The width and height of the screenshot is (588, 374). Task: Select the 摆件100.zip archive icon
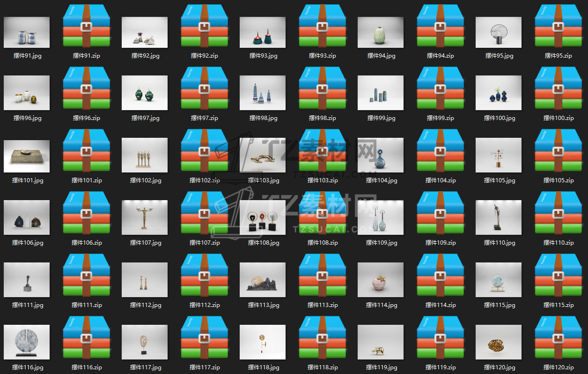tap(559, 88)
